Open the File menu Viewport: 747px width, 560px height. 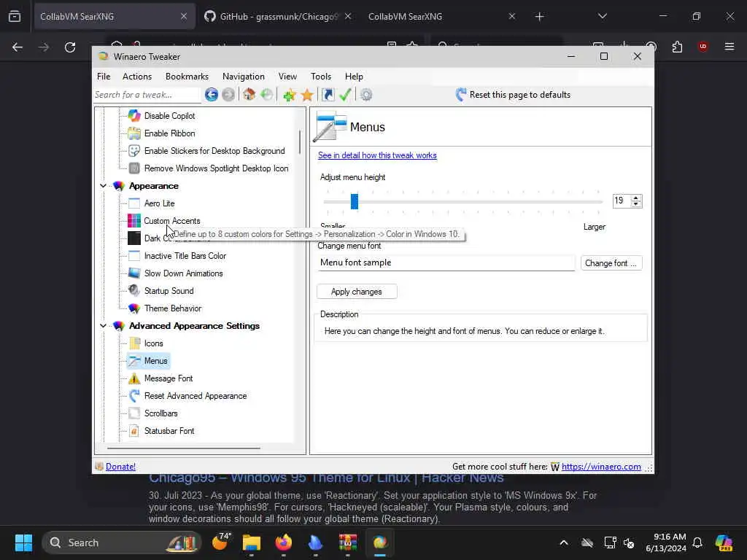[x=104, y=77]
